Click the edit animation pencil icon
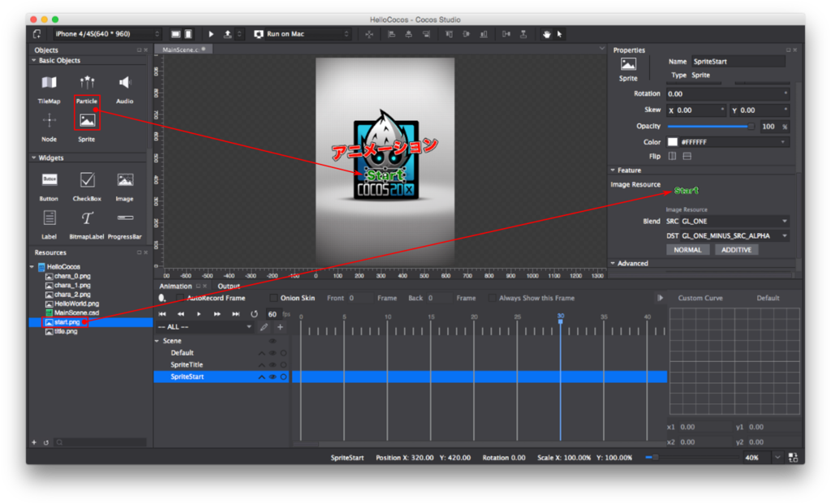 264,327
